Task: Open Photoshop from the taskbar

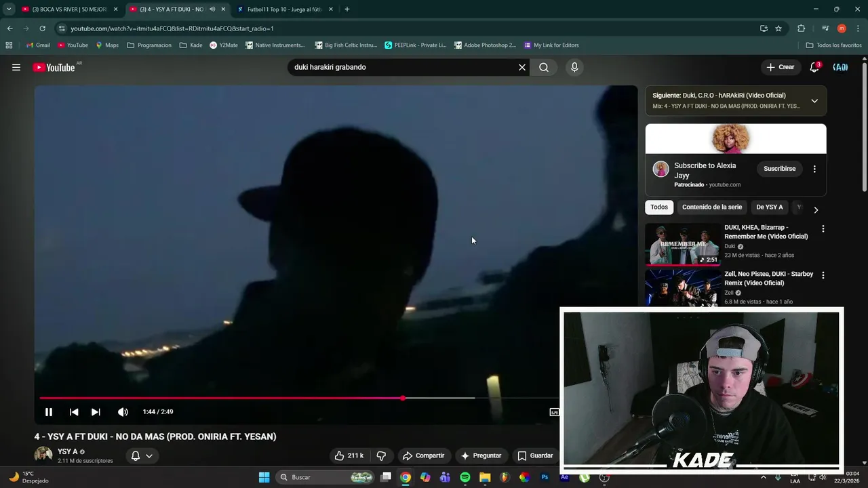Action: coord(545,477)
